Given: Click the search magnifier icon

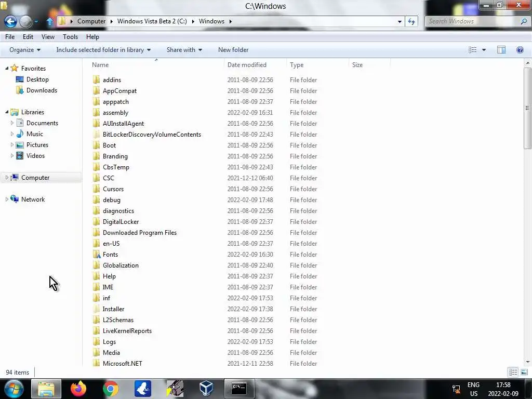Looking at the screenshot, I should tap(524, 21).
